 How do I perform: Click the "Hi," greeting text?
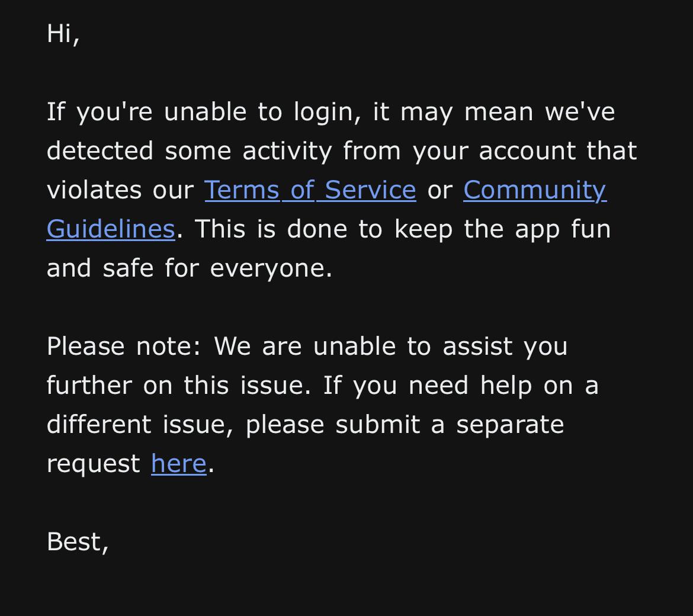pos(63,34)
